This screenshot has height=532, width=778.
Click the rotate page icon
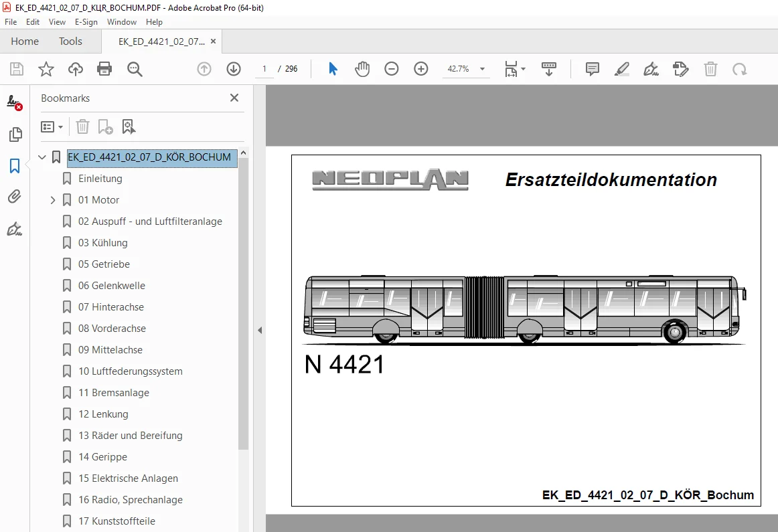pyautogui.click(x=740, y=69)
